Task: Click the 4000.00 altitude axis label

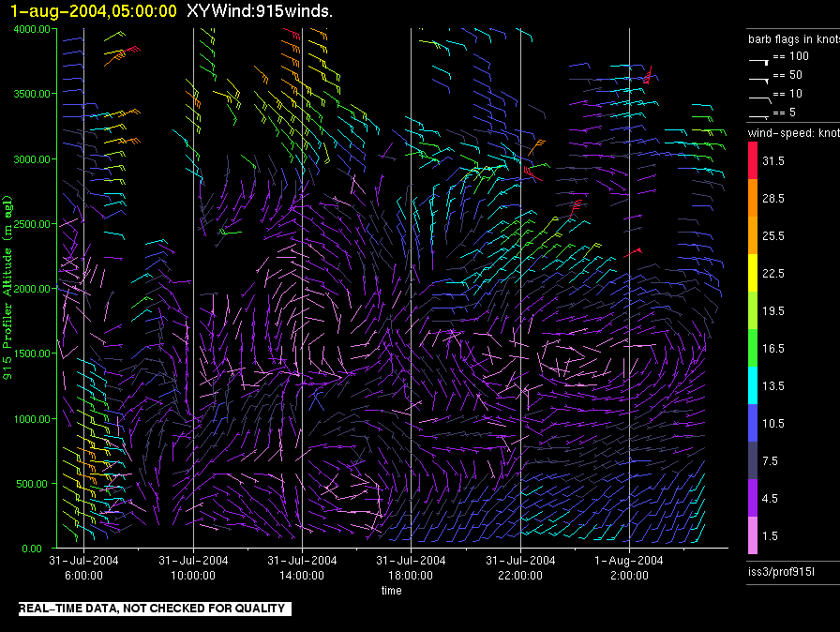Action: click(x=32, y=29)
